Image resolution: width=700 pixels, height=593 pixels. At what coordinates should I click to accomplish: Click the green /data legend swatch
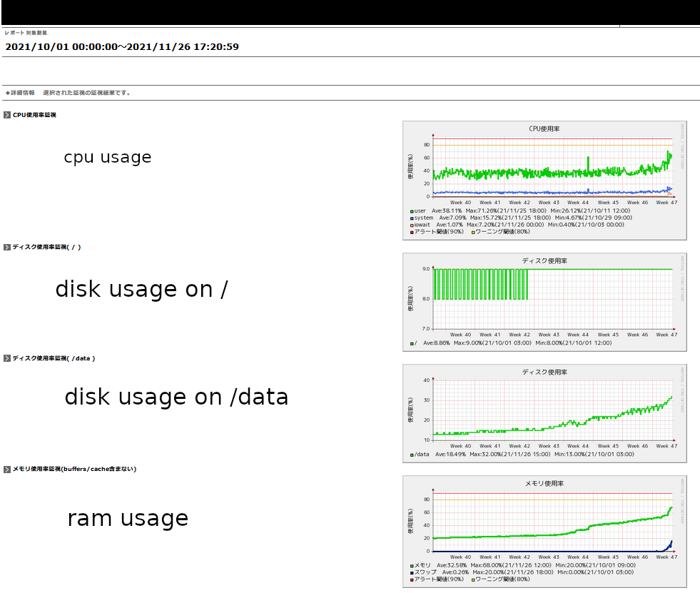(412, 455)
